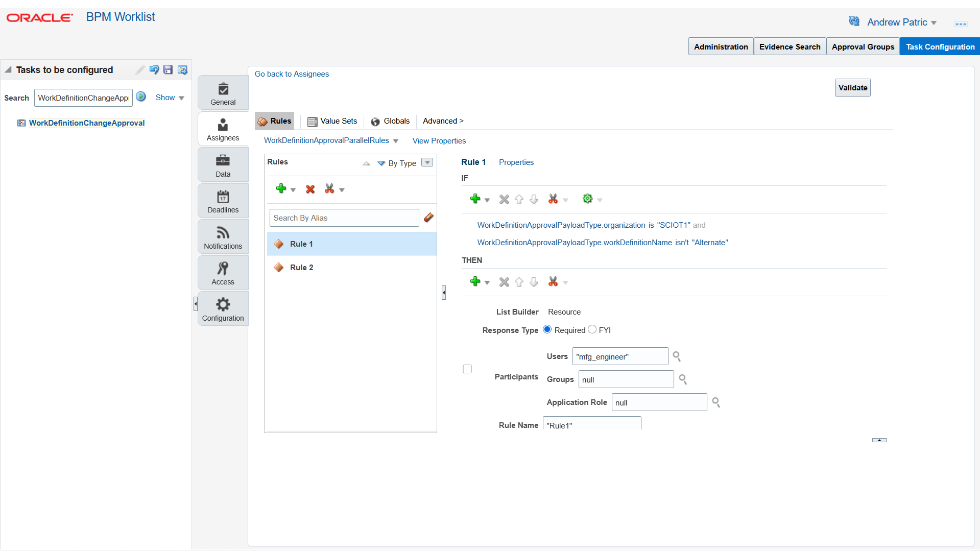Select Rule 2 in the rules list
The image size is (980, 551).
point(351,268)
